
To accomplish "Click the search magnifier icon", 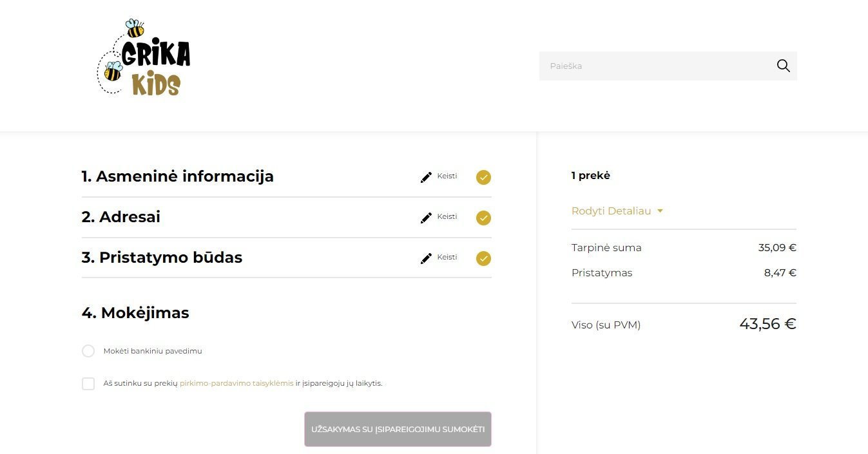I will tap(783, 66).
